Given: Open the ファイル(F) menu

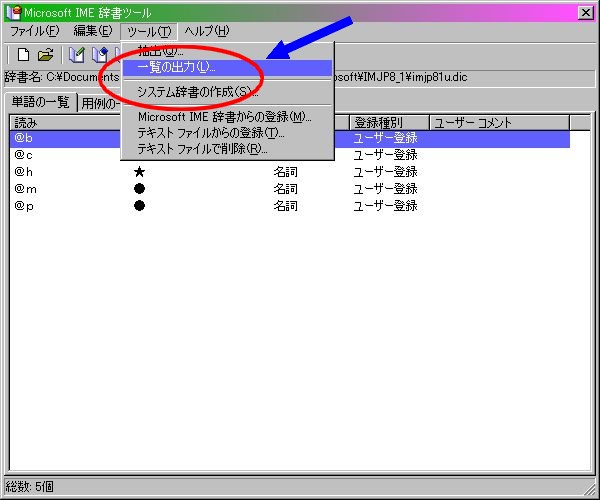Looking at the screenshot, I should pyautogui.click(x=34, y=31).
